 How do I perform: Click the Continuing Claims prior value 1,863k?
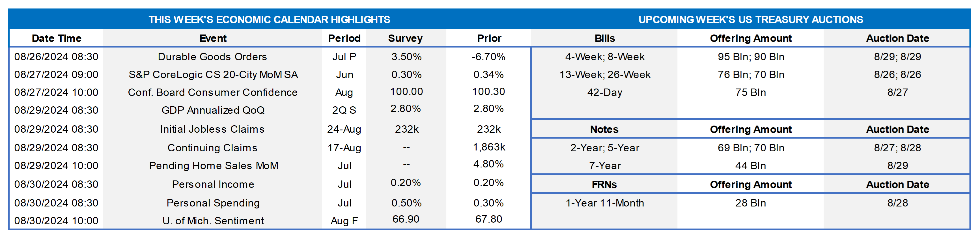coord(489,147)
